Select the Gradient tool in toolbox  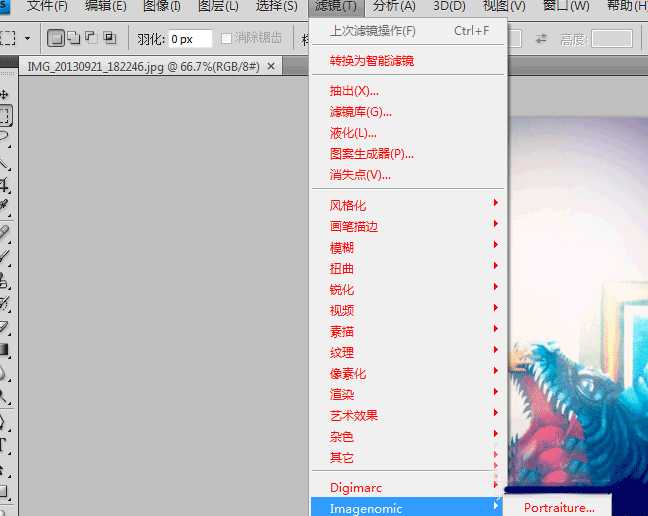(x=5, y=349)
